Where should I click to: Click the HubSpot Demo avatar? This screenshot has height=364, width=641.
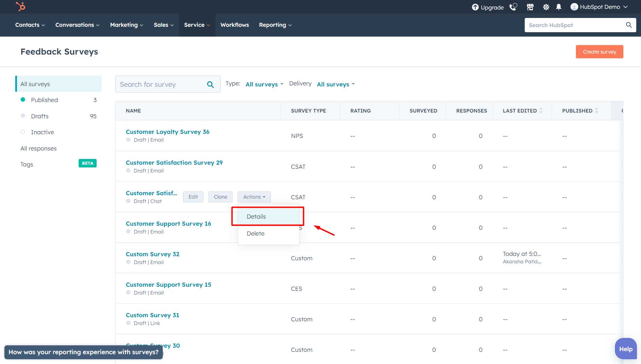coord(574,7)
